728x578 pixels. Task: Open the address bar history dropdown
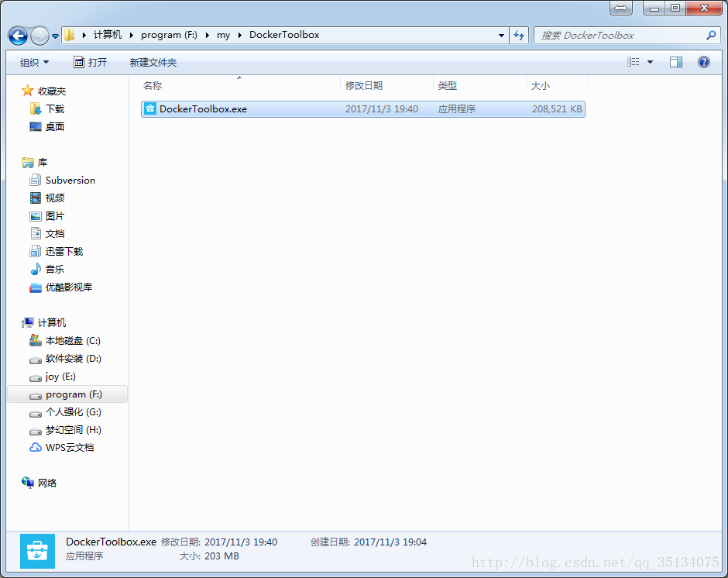[501, 36]
